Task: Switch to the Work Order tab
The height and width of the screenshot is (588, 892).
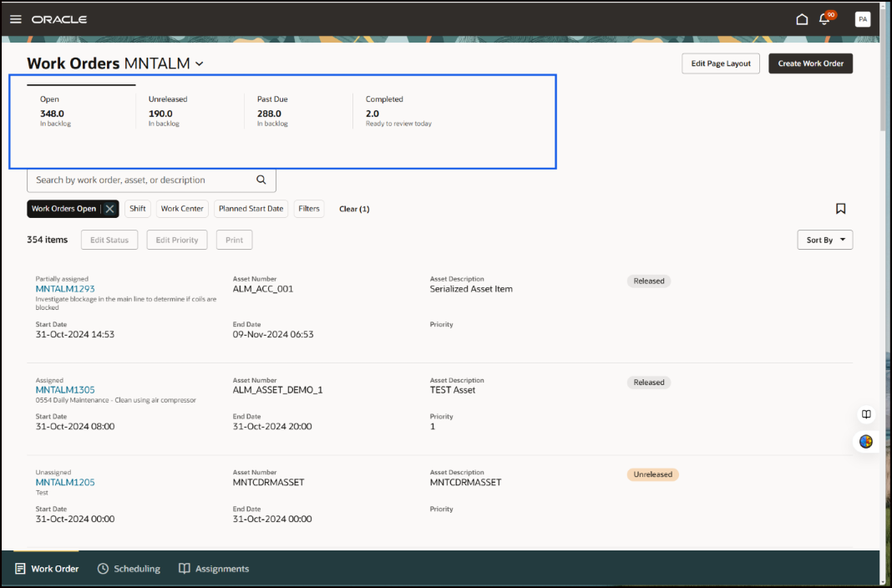Action: coord(47,569)
